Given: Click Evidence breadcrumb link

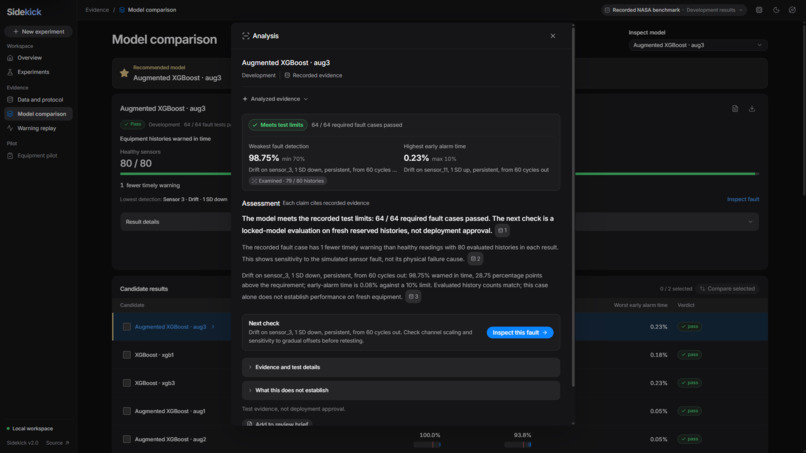Looking at the screenshot, I should point(97,10).
